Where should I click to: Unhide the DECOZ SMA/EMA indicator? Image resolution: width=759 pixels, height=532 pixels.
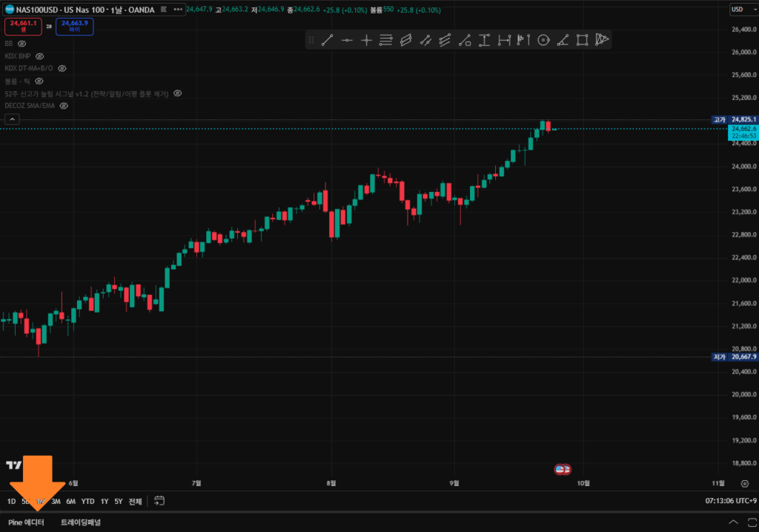click(x=64, y=106)
